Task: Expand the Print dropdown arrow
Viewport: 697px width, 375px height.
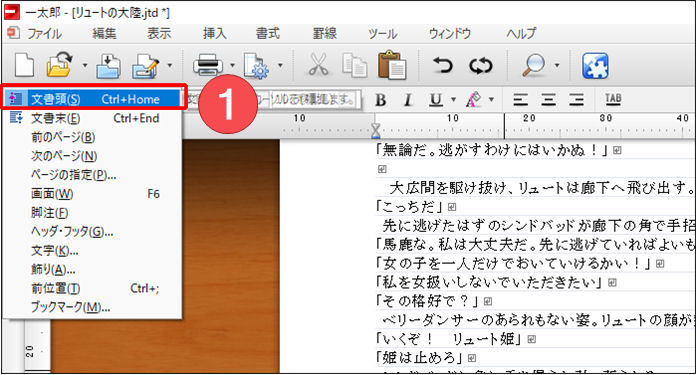Action: pos(232,65)
